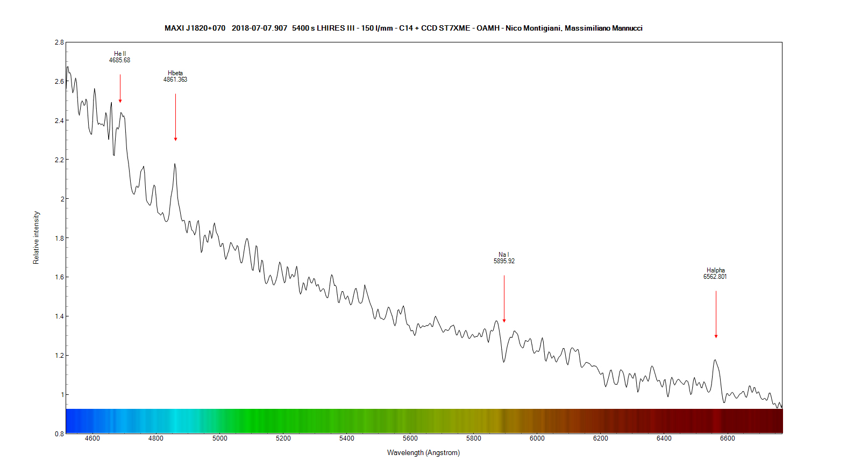The width and height of the screenshot is (868, 476).
Task: Click the 5000 tick on wavelength axis
Action: coord(219,438)
